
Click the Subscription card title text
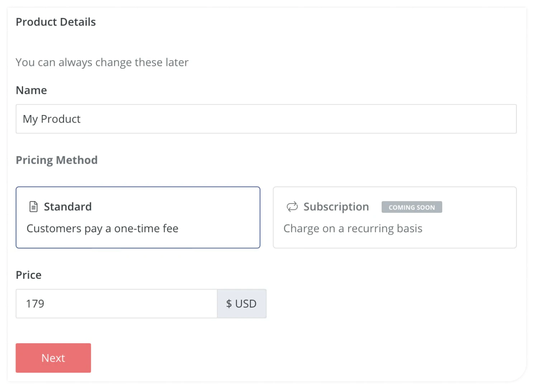pos(336,206)
